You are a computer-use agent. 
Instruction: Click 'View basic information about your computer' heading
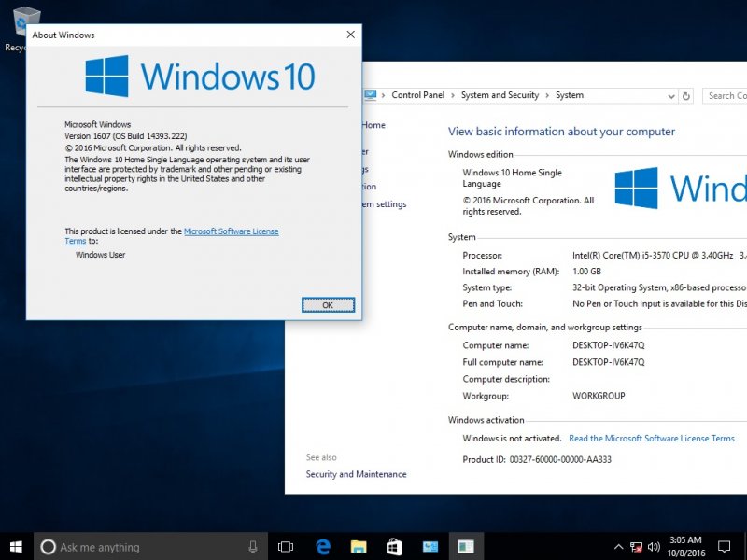pos(561,132)
